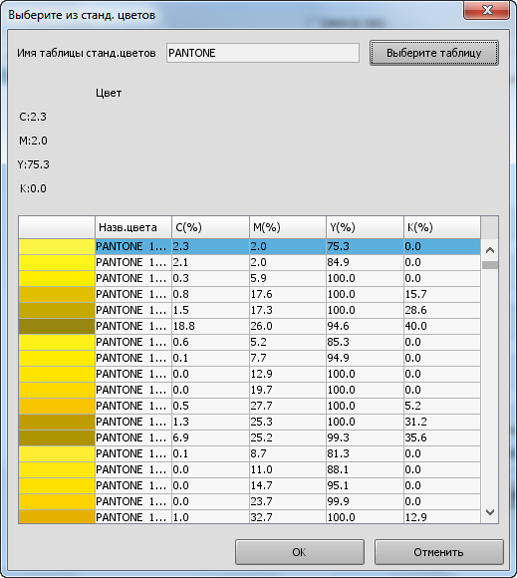This screenshot has height=578, width=517.
Task: Click the vertical scrollbar thumb
Action: click(490, 265)
